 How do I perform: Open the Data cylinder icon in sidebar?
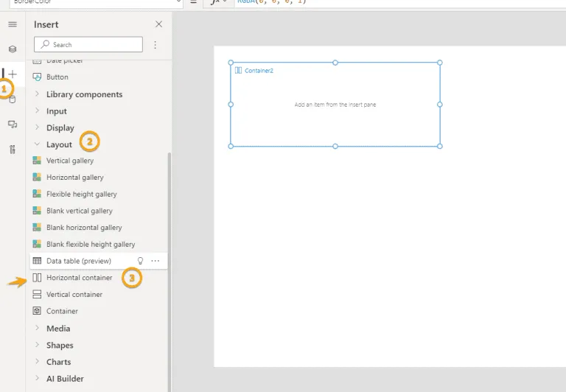(13, 99)
